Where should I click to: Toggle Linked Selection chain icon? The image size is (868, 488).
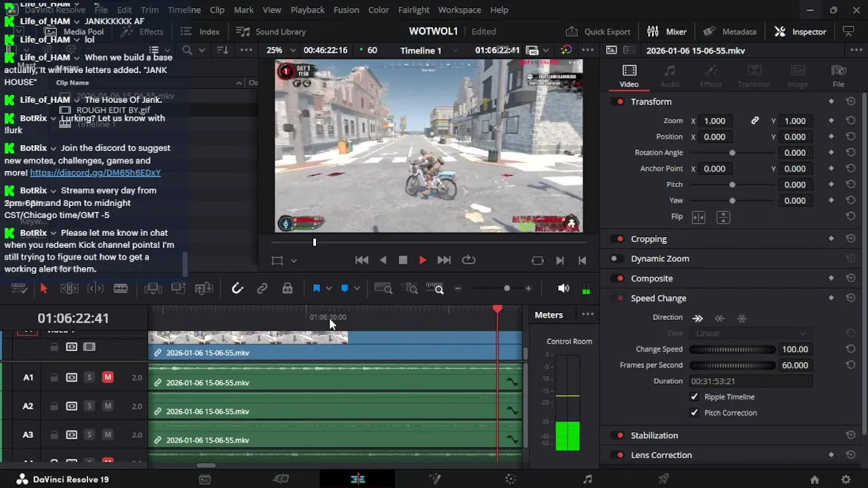[x=262, y=289]
